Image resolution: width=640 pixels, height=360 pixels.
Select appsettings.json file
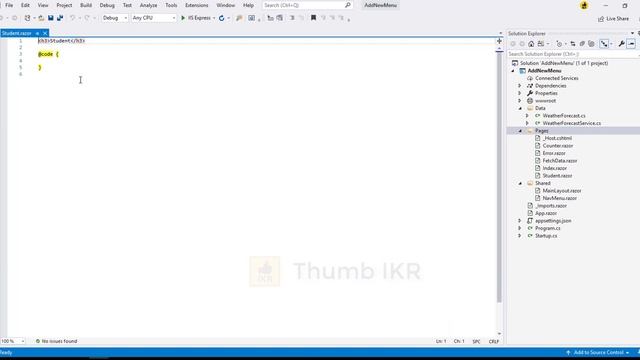(553, 221)
